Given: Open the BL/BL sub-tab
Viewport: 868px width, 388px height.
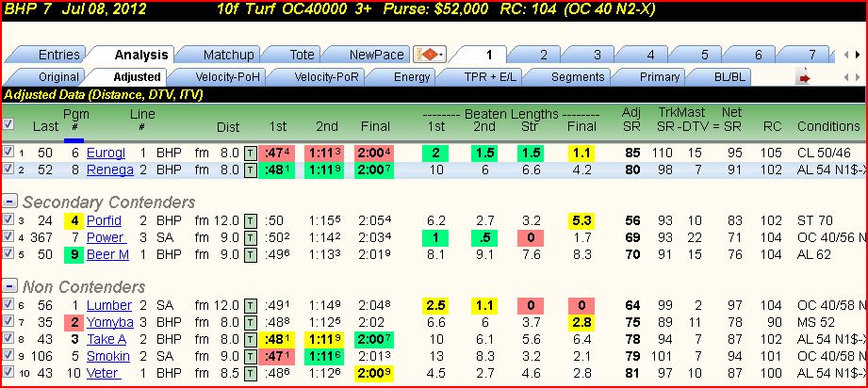Looking at the screenshot, I should pyautogui.click(x=720, y=77).
